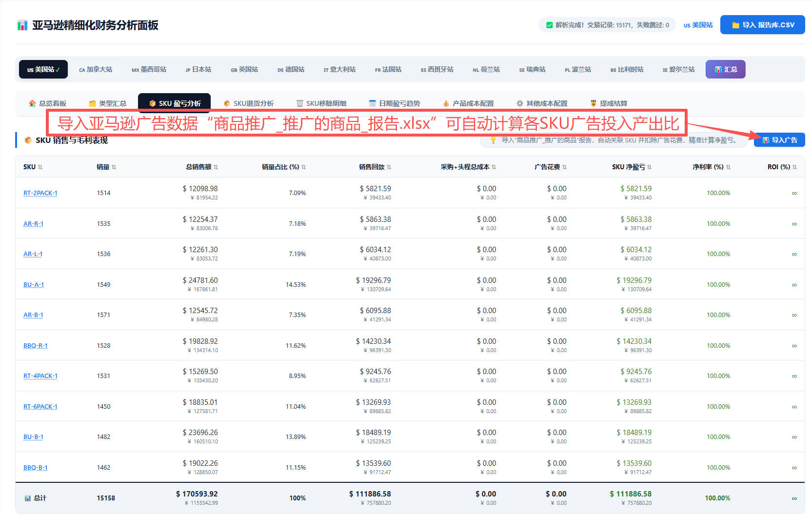The width and height of the screenshot is (812, 516).
Task: Click the 导入 报告库.CSV button
Action: [x=763, y=25]
